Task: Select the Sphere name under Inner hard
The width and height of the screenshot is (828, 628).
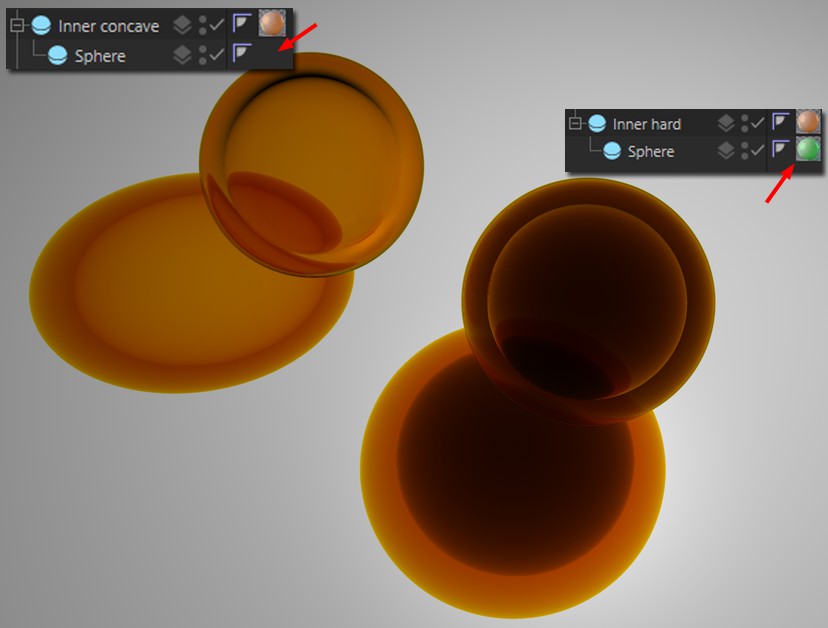Action: tap(650, 152)
